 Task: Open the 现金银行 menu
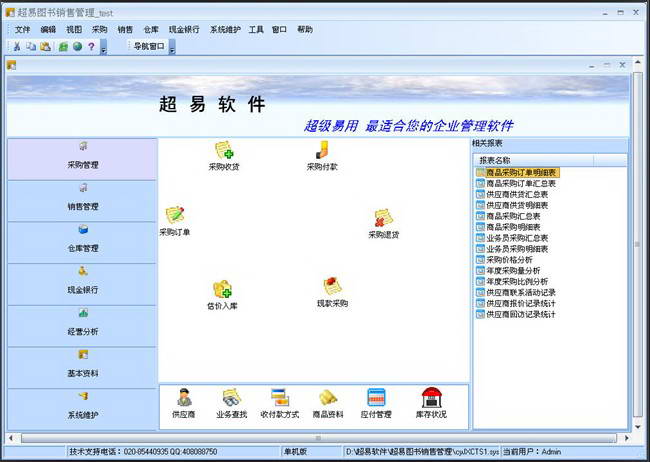tap(184, 29)
